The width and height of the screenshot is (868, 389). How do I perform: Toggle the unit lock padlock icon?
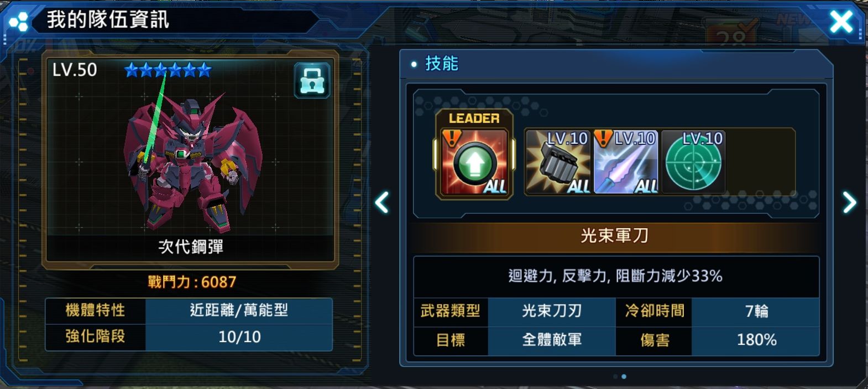[312, 81]
